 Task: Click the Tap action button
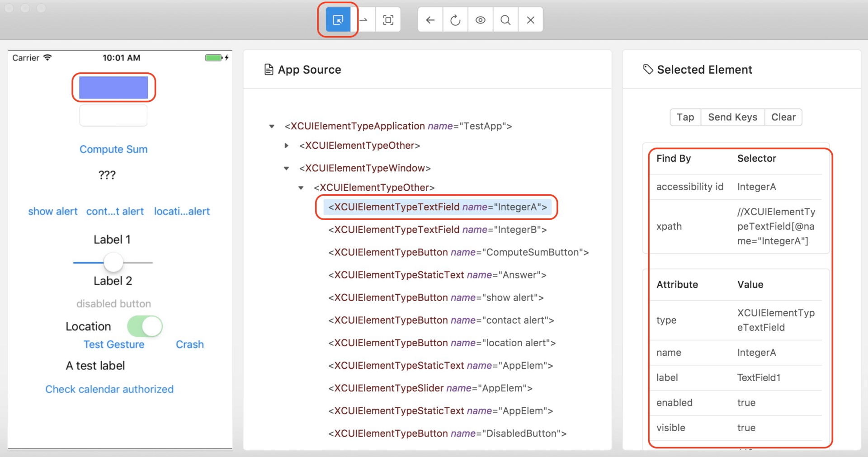click(x=685, y=117)
